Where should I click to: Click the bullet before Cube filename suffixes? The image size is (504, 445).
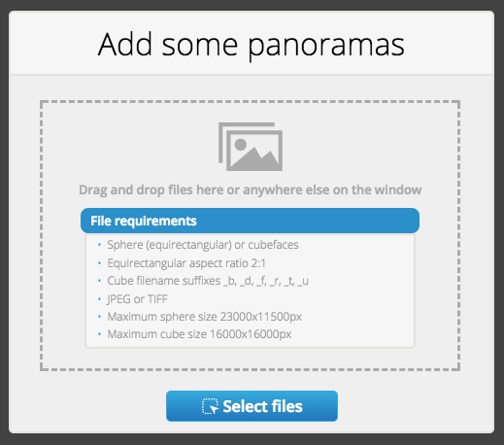pyautogui.click(x=99, y=281)
